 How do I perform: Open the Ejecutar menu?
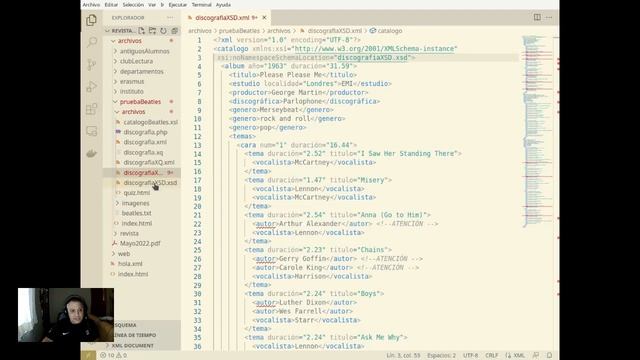coord(178,5)
